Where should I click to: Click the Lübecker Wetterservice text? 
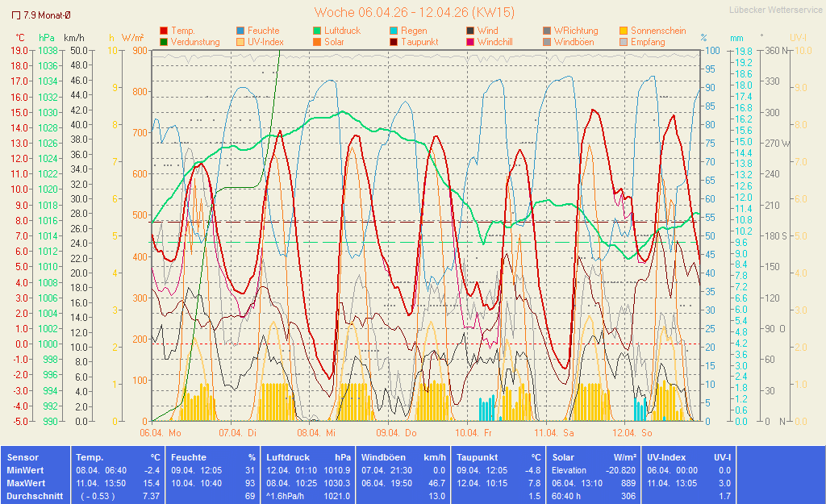(x=774, y=10)
